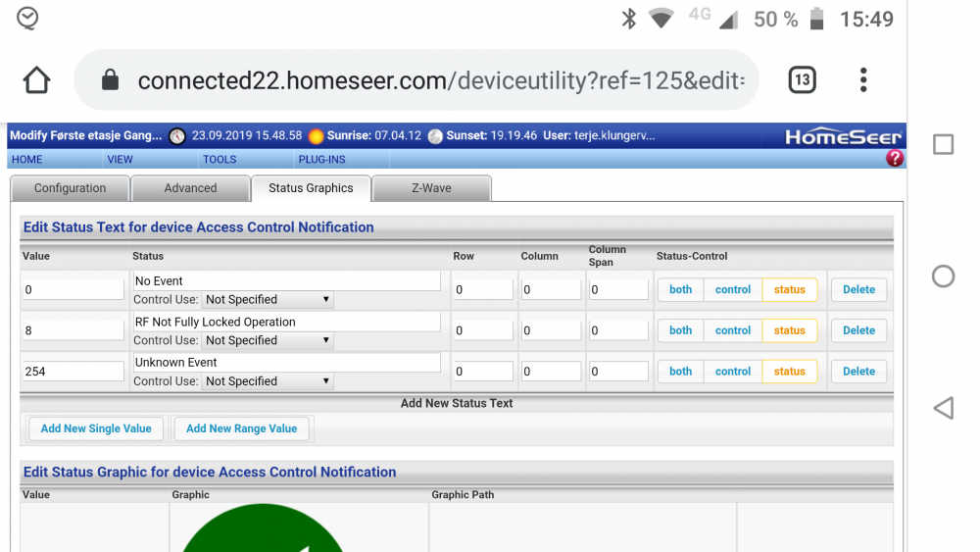
Task: Tap the Wi-Fi status icon
Action: 661,19
